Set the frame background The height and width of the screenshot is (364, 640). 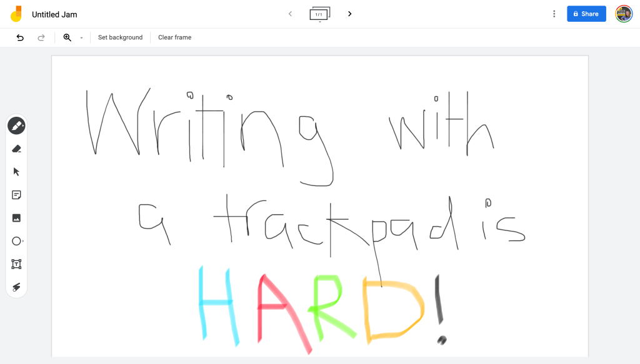[x=120, y=37]
